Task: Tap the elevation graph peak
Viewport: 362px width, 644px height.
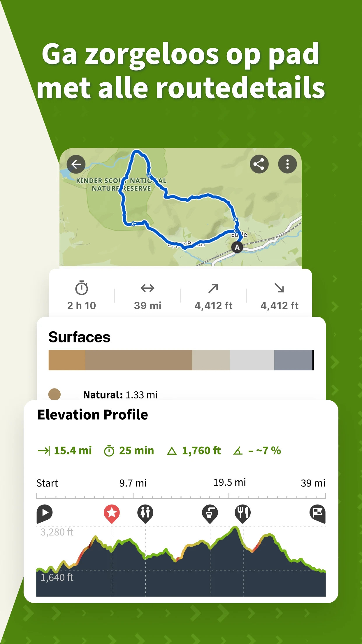Action: coord(235,528)
